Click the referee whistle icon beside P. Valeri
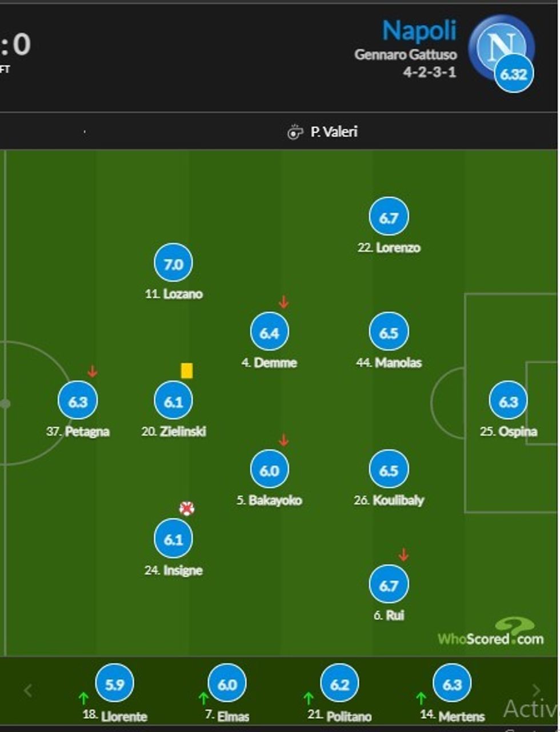Screen dimensions: 560x732 295,132
